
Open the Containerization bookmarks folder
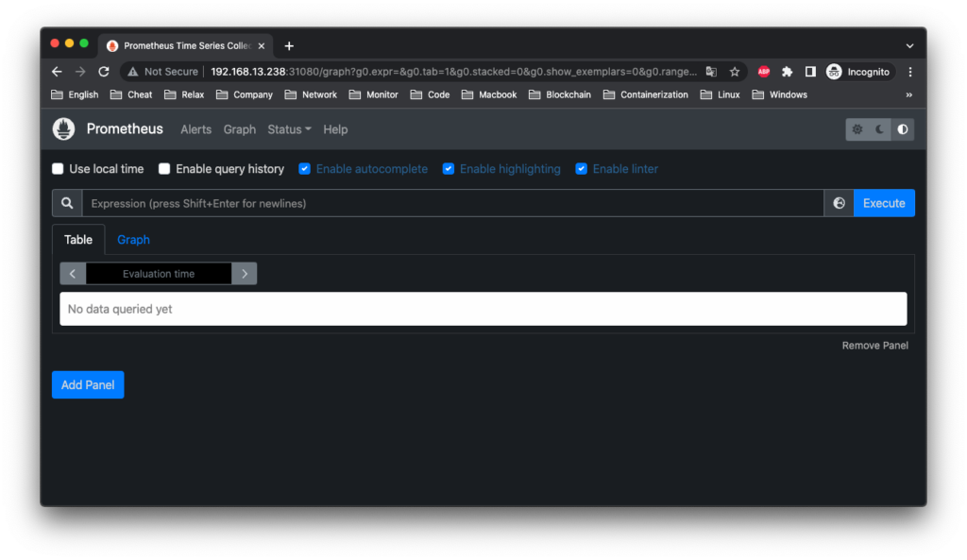point(645,94)
